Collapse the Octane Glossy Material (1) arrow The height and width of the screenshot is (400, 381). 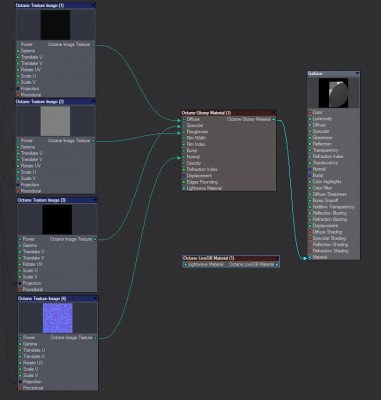pos(274,113)
